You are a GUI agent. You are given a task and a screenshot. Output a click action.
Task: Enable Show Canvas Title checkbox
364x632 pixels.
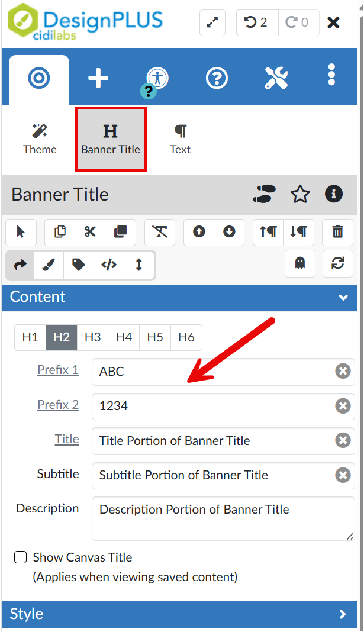pyautogui.click(x=21, y=557)
